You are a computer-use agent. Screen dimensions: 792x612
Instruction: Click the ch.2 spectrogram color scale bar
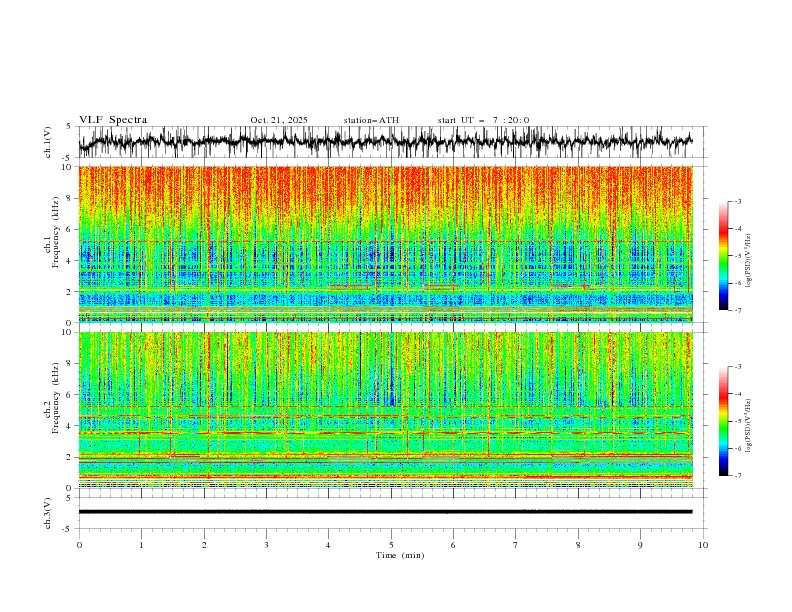pyautogui.click(x=723, y=421)
